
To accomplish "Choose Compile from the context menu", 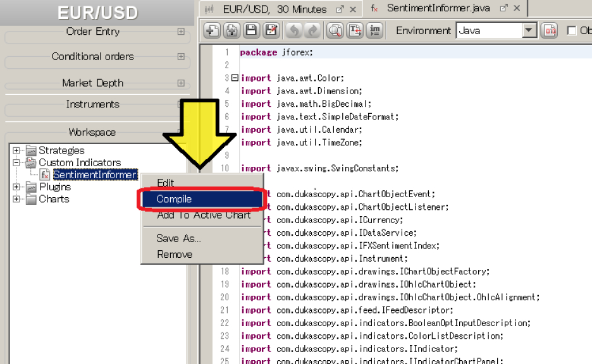I will pos(200,199).
